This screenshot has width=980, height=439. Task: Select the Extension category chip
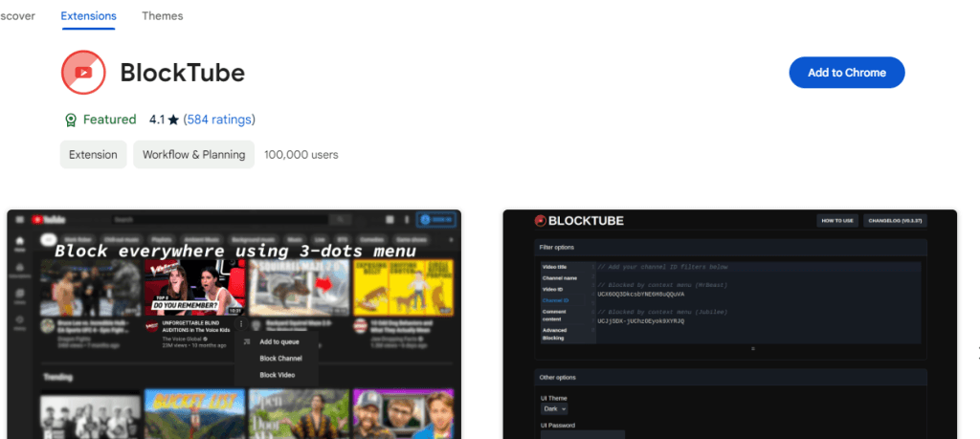(93, 154)
